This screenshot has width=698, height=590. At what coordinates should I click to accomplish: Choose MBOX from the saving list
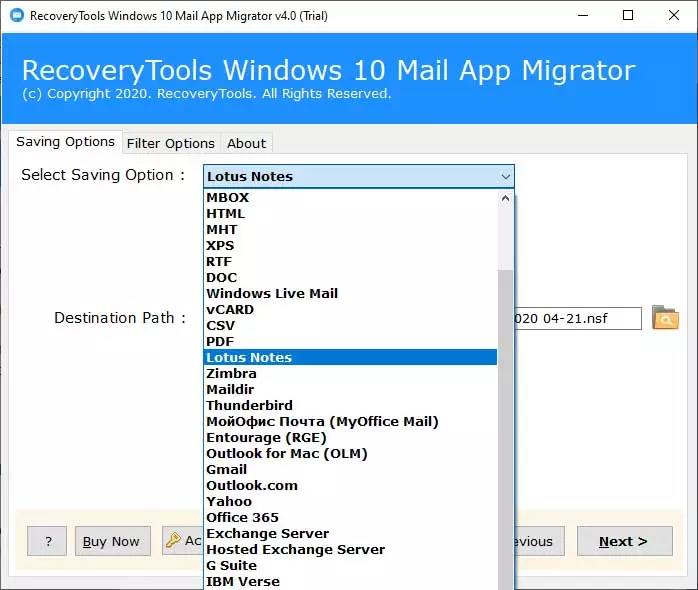[228, 198]
